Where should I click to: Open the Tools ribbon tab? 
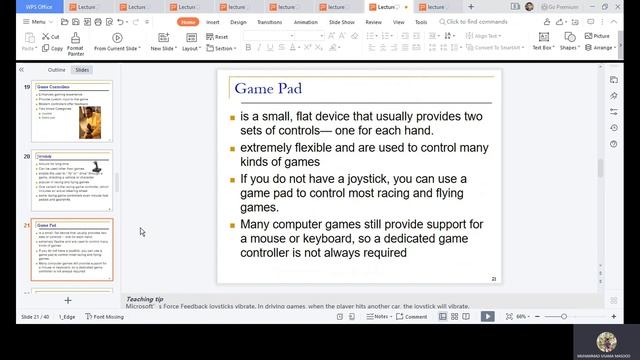(421, 22)
